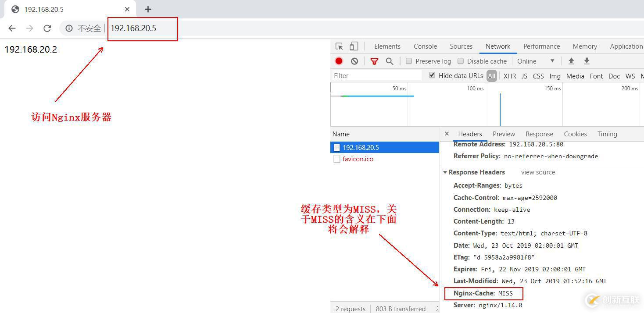This screenshot has height=313, width=644.
Task: Open the Preview tab for the request
Action: point(504,134)
